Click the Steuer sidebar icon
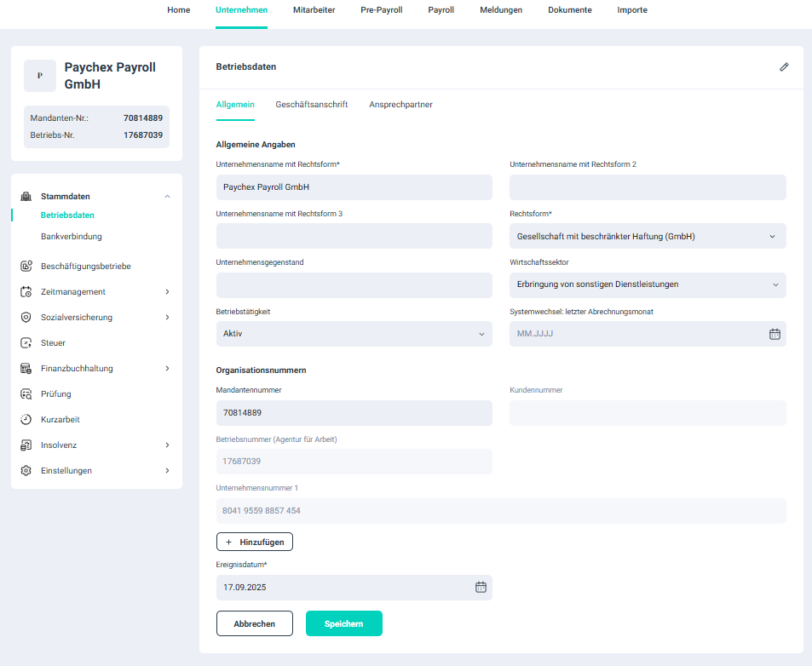This screenshot has width=812, height=666. 26,343
